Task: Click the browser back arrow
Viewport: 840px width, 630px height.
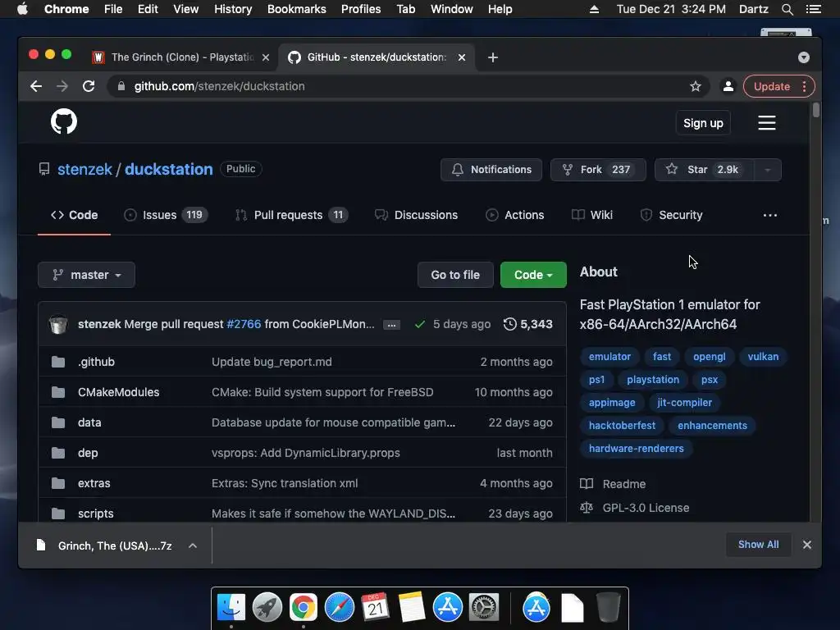Action: pos(36,86)
